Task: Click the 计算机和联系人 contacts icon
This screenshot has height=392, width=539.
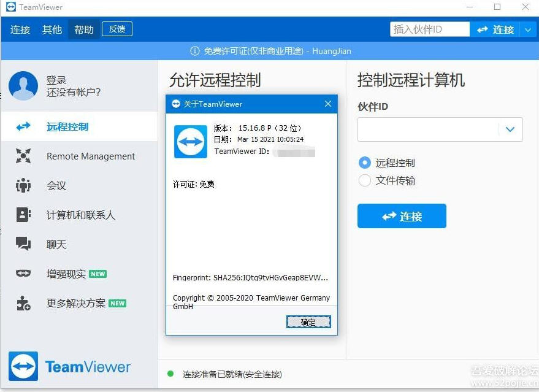Action: tap(23, 215)
